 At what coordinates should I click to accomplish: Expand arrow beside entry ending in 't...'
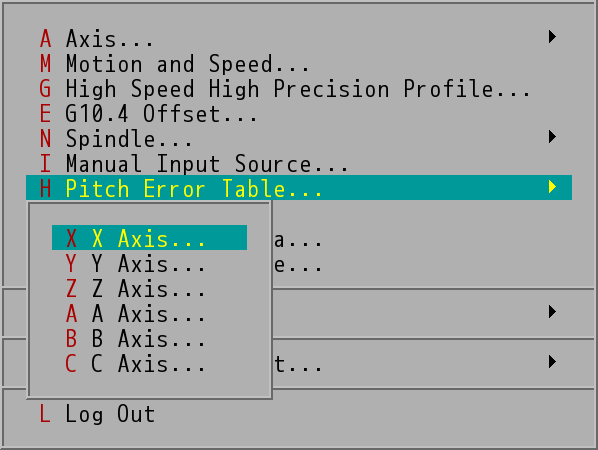click(552, 362)
